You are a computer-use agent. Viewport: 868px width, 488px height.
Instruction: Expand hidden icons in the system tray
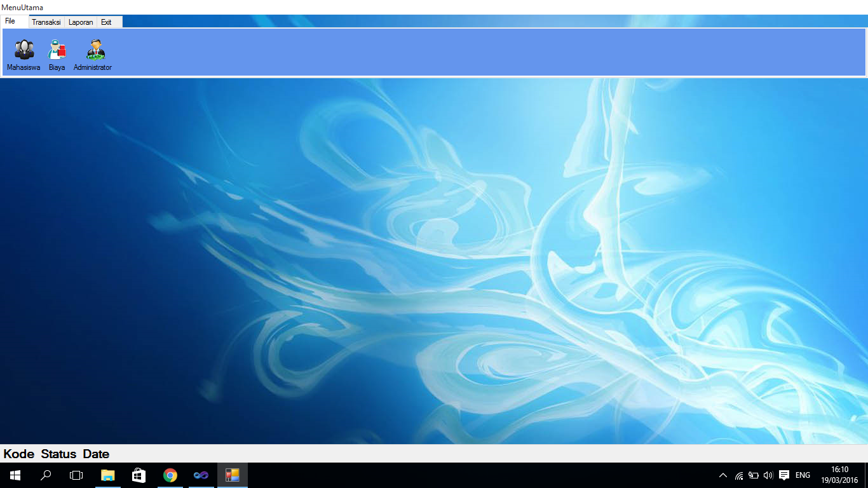tap(723, 475)
